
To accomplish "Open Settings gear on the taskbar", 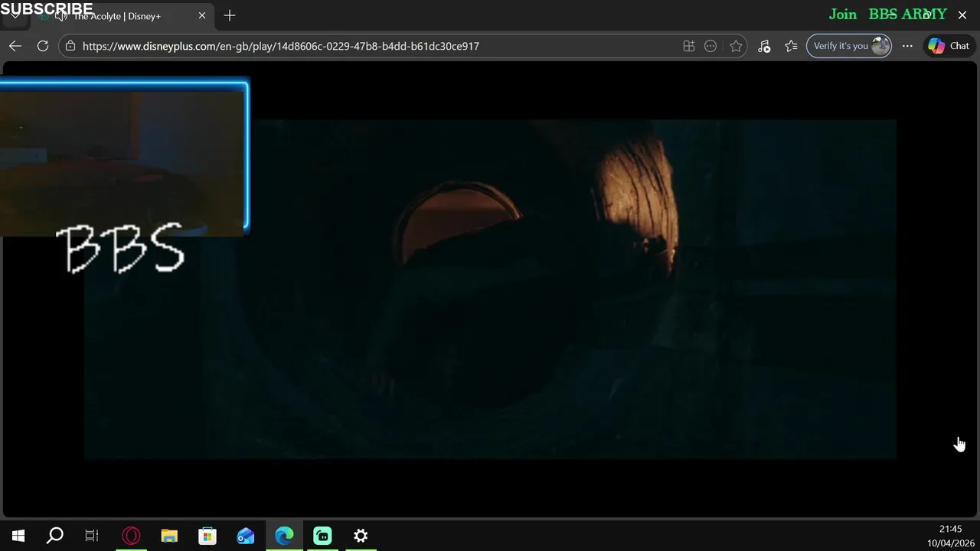I will 361,536.
